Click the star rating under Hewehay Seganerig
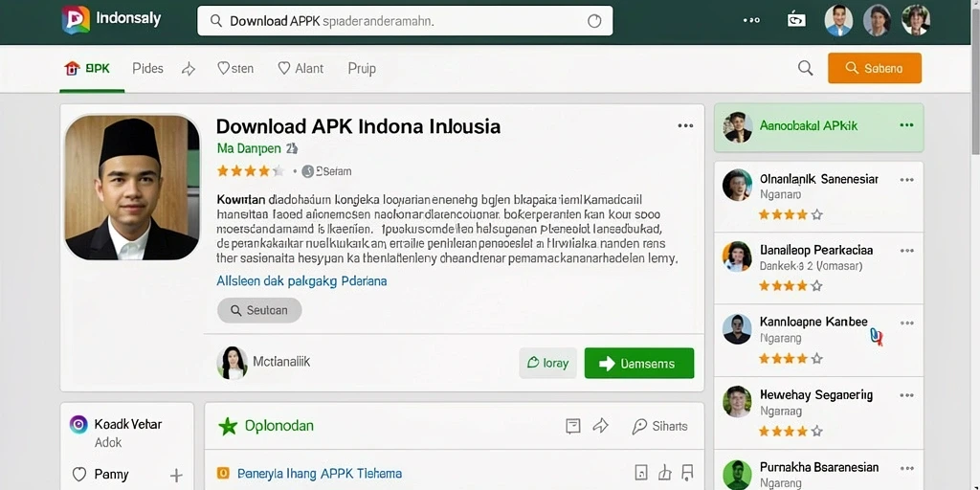 (791, 432)
